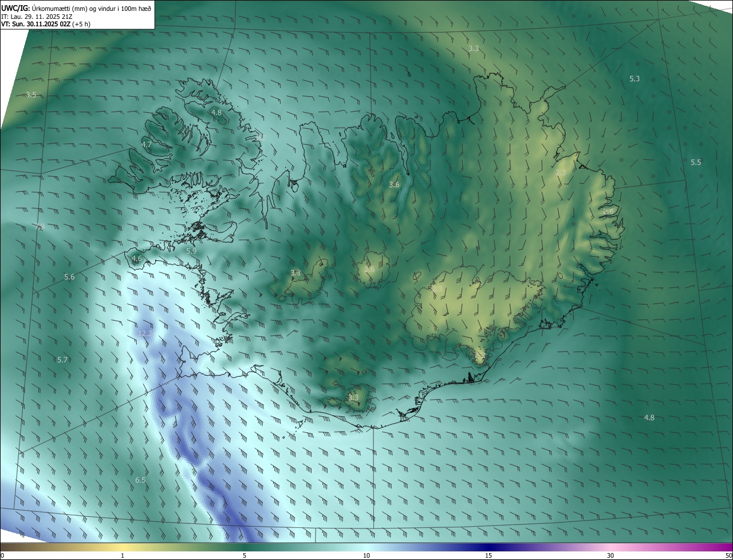
Task: Click the 6.5 value label
Action: pos(140,480)
